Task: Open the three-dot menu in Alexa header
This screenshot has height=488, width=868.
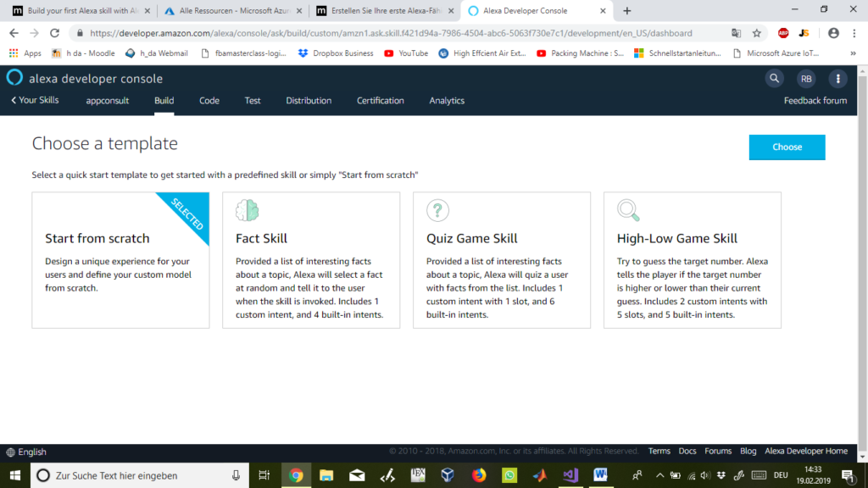Action: (x=837, y=79)
